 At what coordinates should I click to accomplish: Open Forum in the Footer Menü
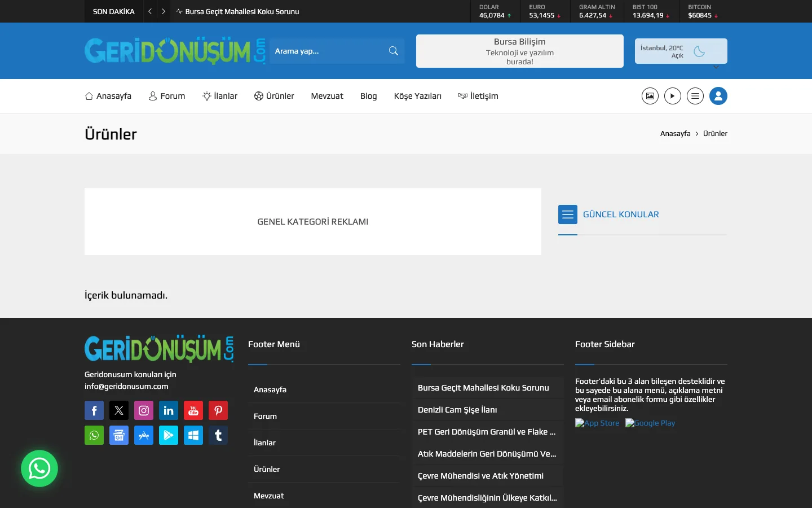[265, 416]
